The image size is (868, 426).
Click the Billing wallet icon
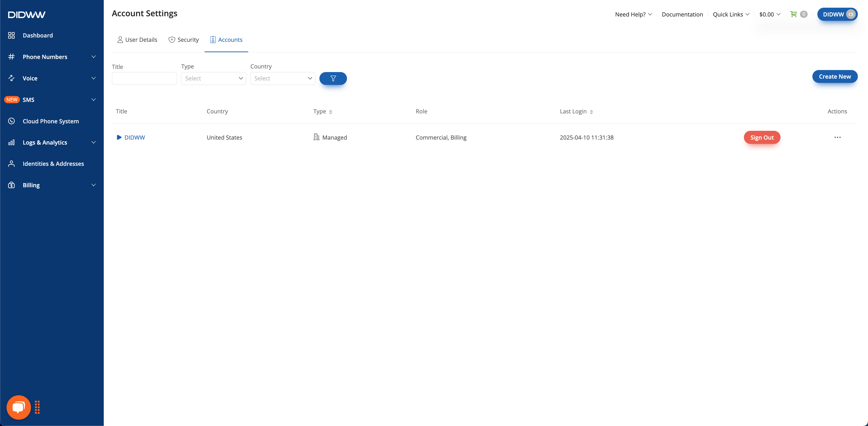pyautogui.click(x=12, y=185)
